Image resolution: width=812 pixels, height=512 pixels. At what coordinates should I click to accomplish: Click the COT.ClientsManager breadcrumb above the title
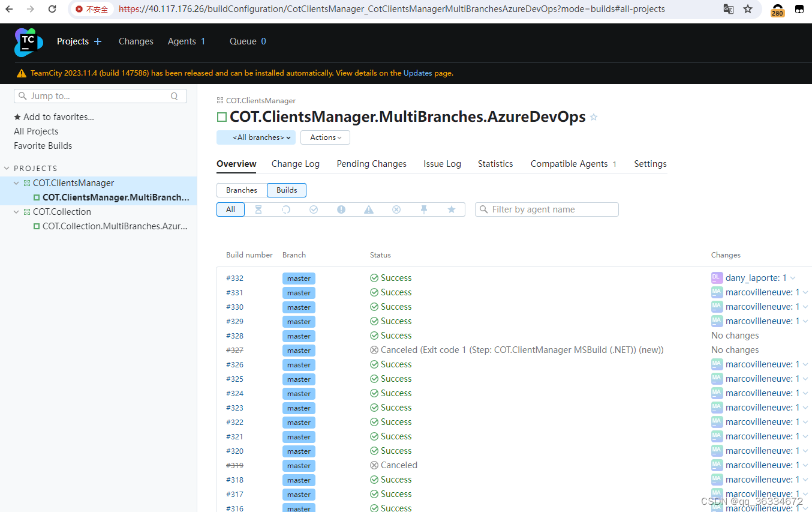point(260,101)
